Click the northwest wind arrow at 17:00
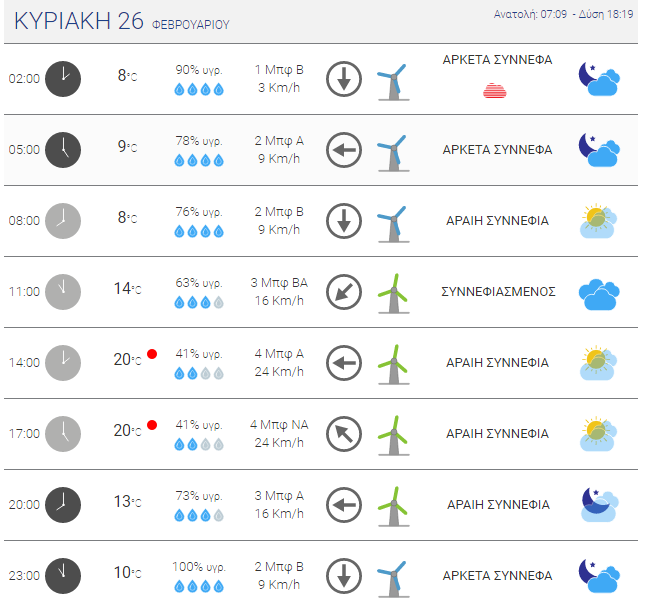This screenshot has width=651, height=610. [343, 434]
